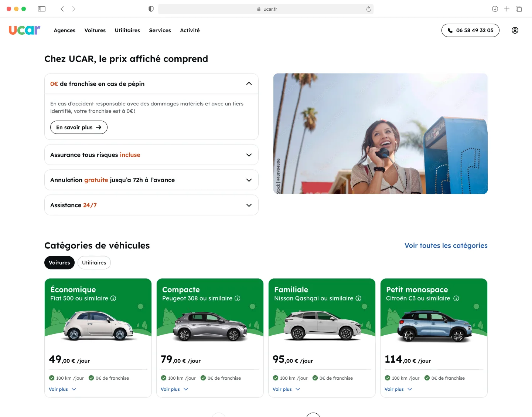The height and width of the screenshot is (417, 532).
Task: Select the Voitures category tab
Action: click(x=59, y=263)
